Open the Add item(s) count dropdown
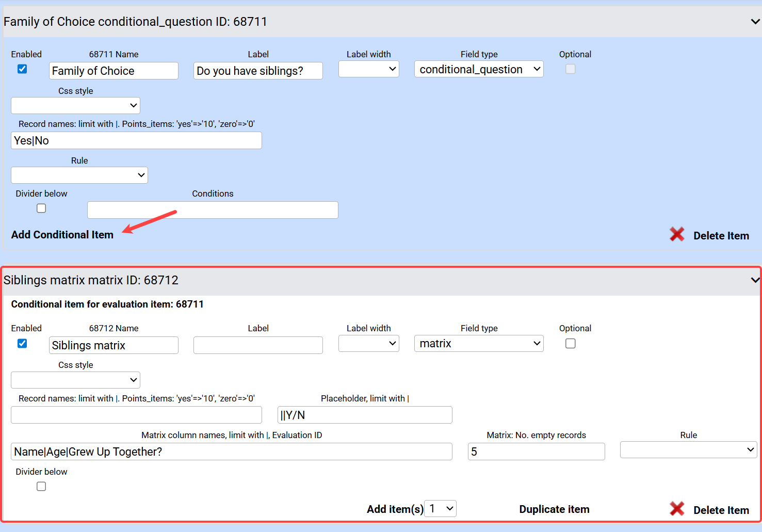Image resolution: width=762 pixels, height=532 pixels. [440, 509]
